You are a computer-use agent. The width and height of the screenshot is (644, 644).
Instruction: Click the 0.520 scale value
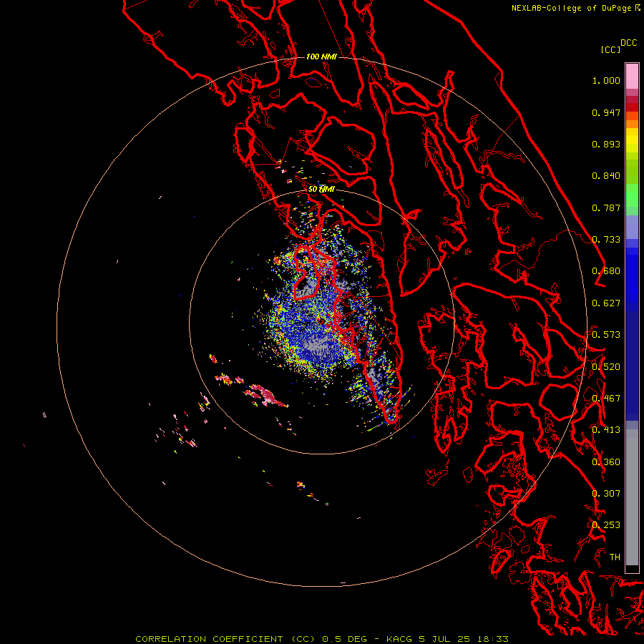click(606, 367)
